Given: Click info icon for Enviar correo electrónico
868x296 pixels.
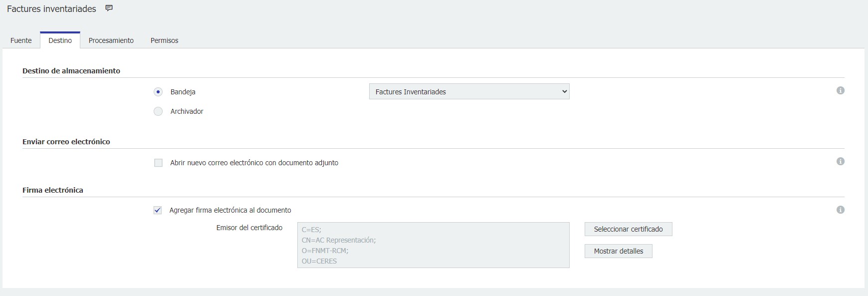Looking at the screenshot, I should coord(841,162).
